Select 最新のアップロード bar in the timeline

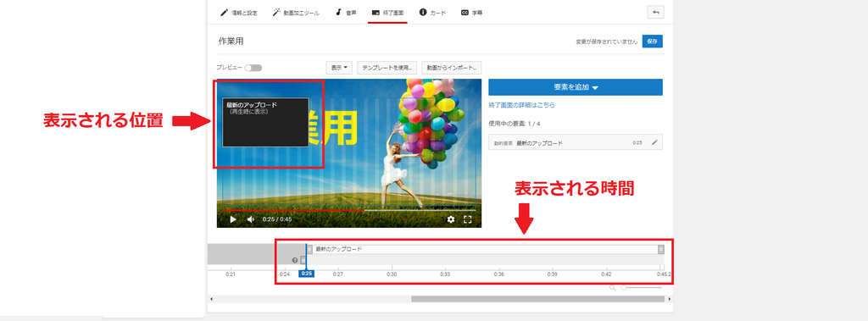pyautogui.click(x=486, y=249)
